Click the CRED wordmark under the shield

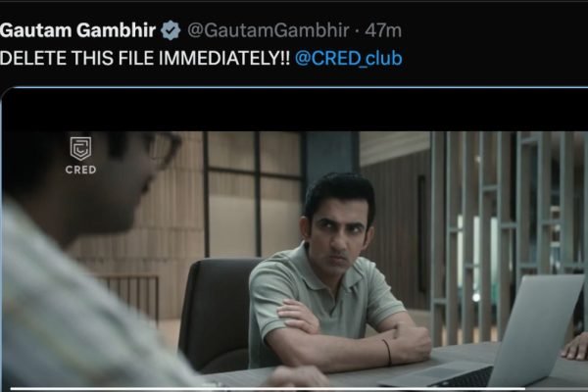click(x=80, y=170)
